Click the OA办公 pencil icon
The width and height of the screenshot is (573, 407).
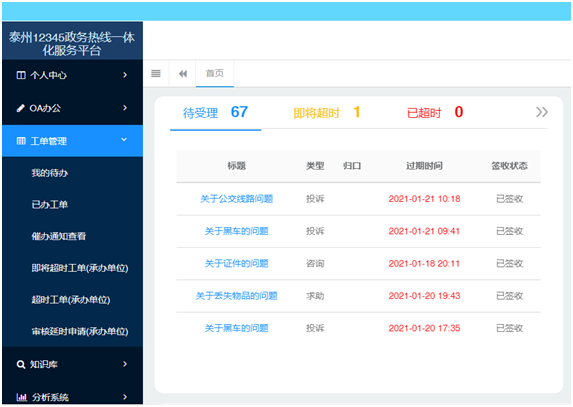click(x=21, y=108)
